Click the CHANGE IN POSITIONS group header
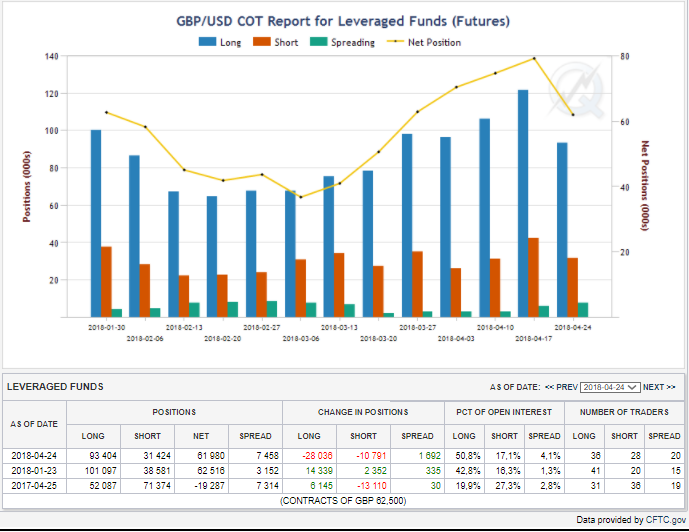 coord(363,412)
